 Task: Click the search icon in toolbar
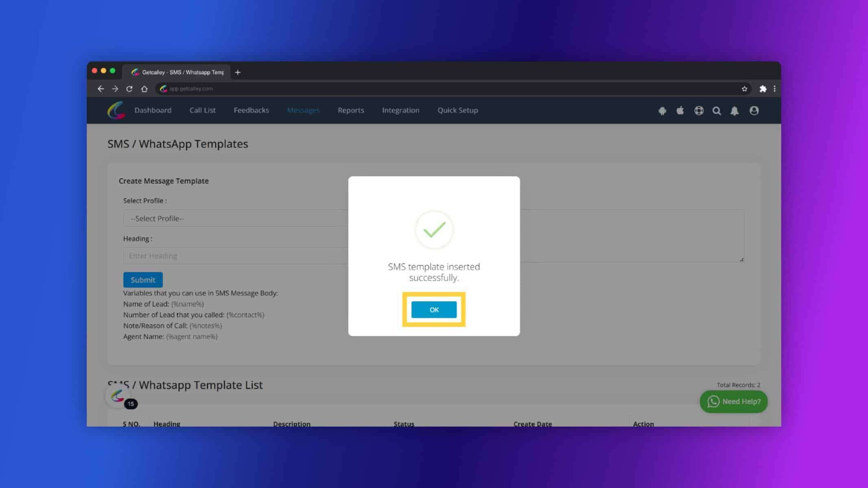[x=717, y=110]
